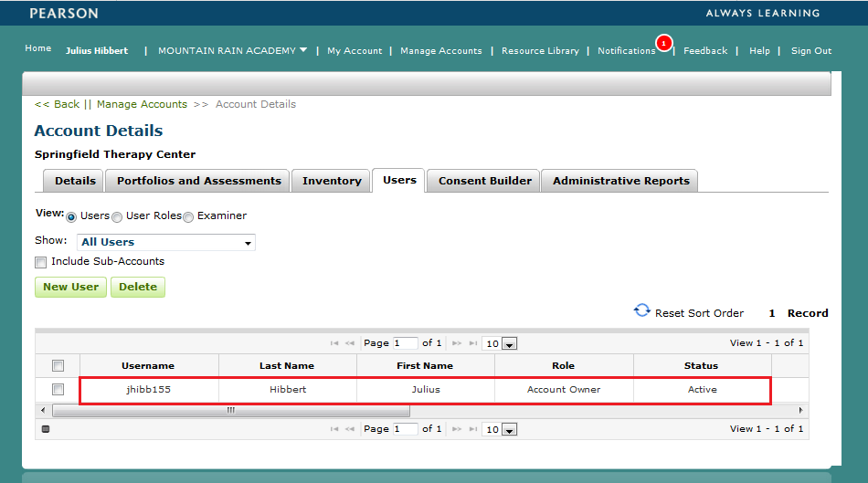Switch to the Consent Builder tab

click(484, 181)
